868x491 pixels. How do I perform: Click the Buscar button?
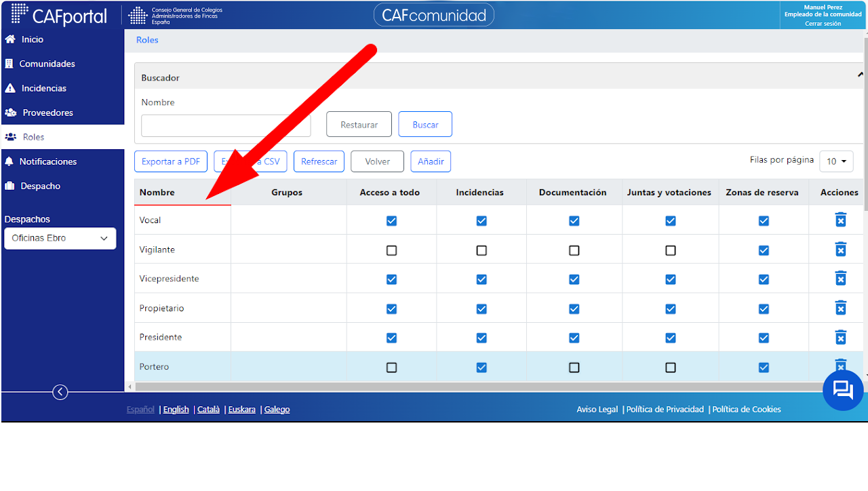tap(425, 124)
